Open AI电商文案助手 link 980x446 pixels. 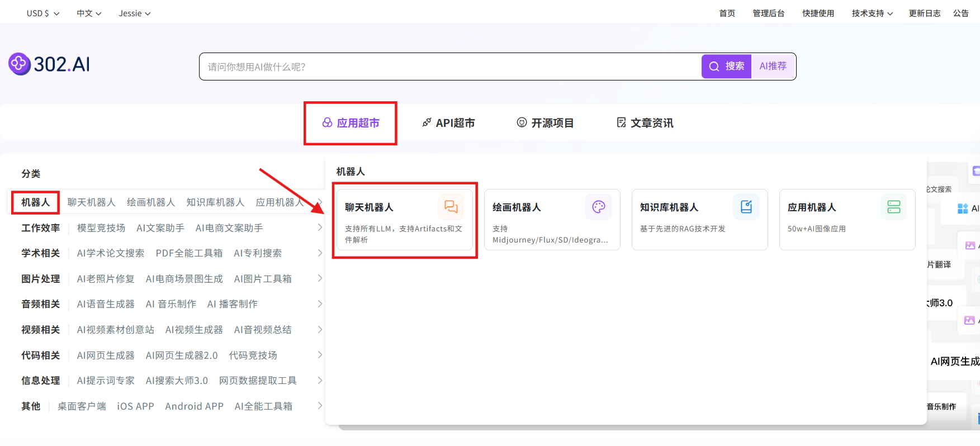coord(229,228)
